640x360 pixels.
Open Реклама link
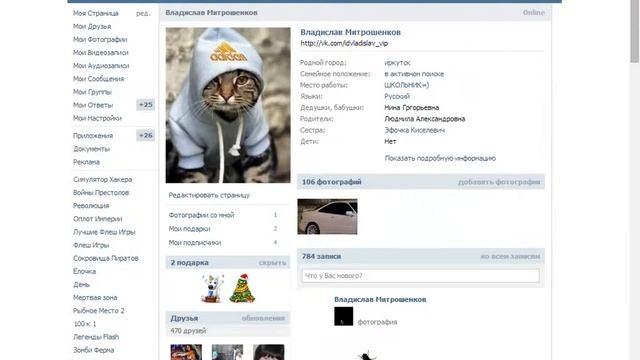86,162
